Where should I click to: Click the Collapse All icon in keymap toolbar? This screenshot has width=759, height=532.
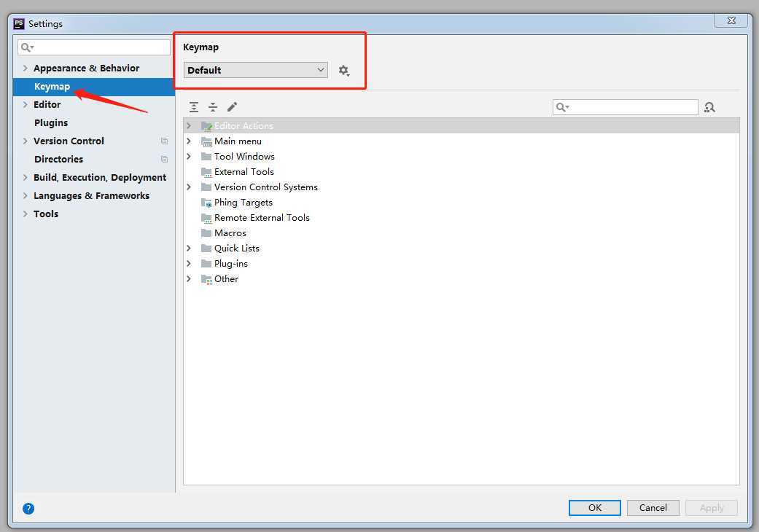point(213,107)
